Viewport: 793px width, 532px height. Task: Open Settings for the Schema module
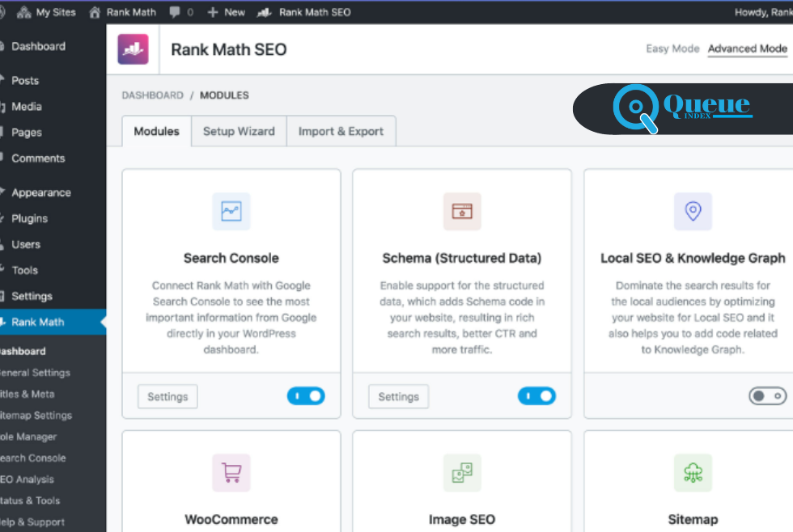(398, 397)
